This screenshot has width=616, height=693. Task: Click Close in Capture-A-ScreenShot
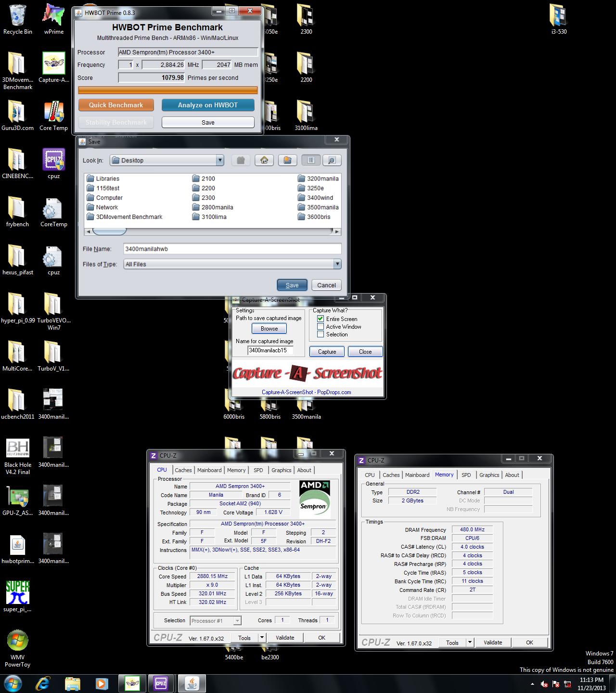click(x=365, y=352)
